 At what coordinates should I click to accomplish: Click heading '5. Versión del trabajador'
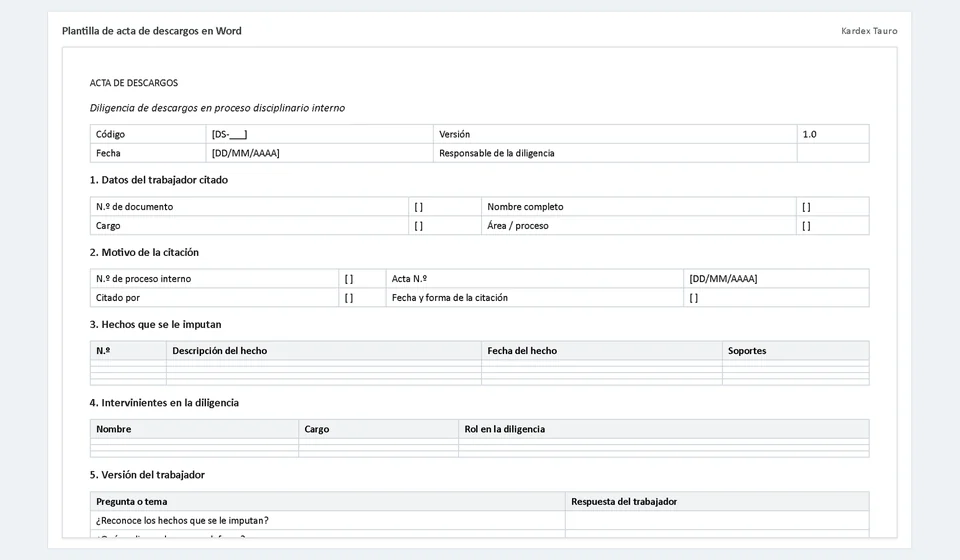point(147,475)
